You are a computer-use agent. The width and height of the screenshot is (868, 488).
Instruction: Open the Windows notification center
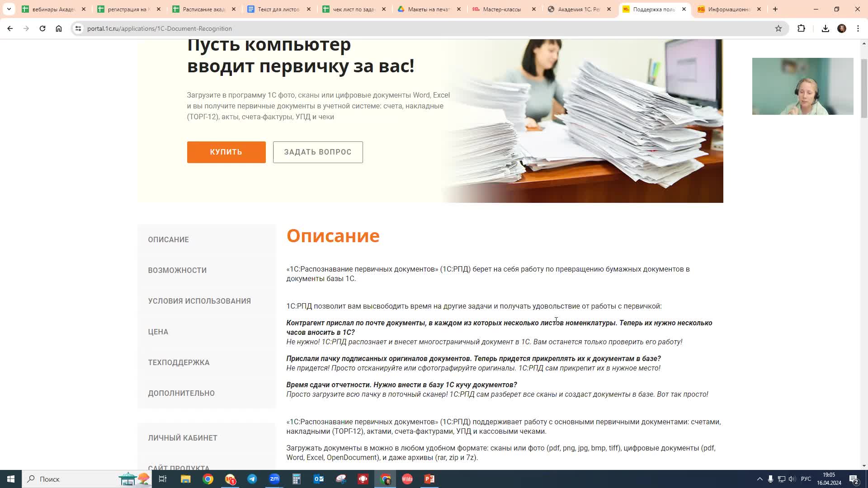pyautogui.click(x=854, y=479)
